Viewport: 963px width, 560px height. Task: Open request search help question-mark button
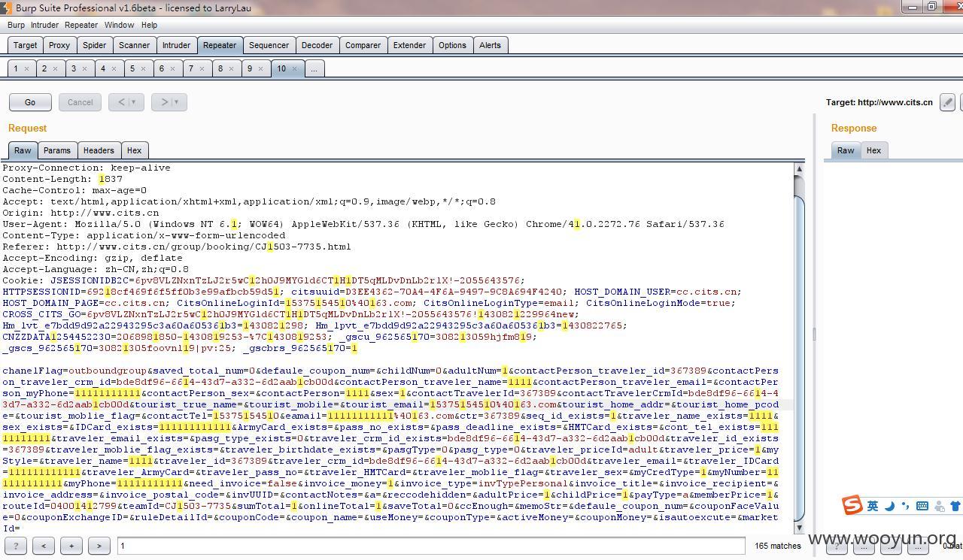tap(16, 546)
